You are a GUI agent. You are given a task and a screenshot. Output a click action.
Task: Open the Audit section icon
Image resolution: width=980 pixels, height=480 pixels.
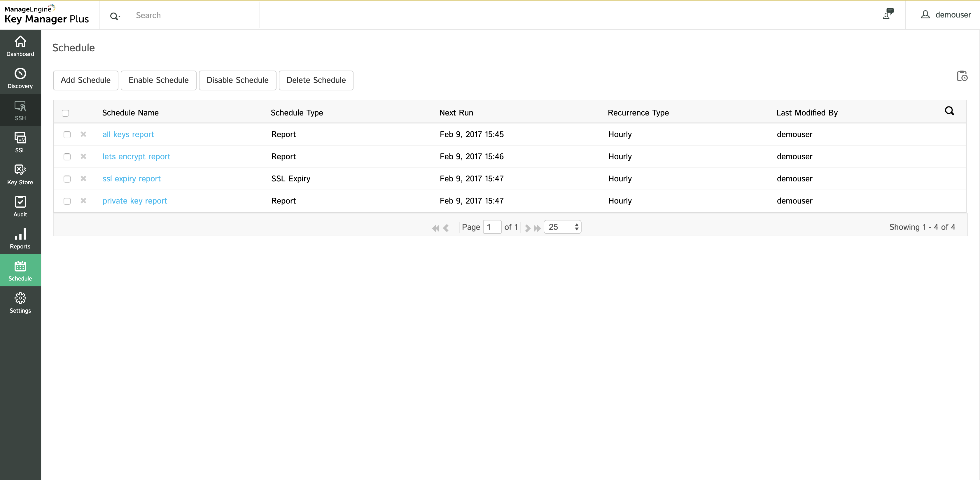click(20, 202)
